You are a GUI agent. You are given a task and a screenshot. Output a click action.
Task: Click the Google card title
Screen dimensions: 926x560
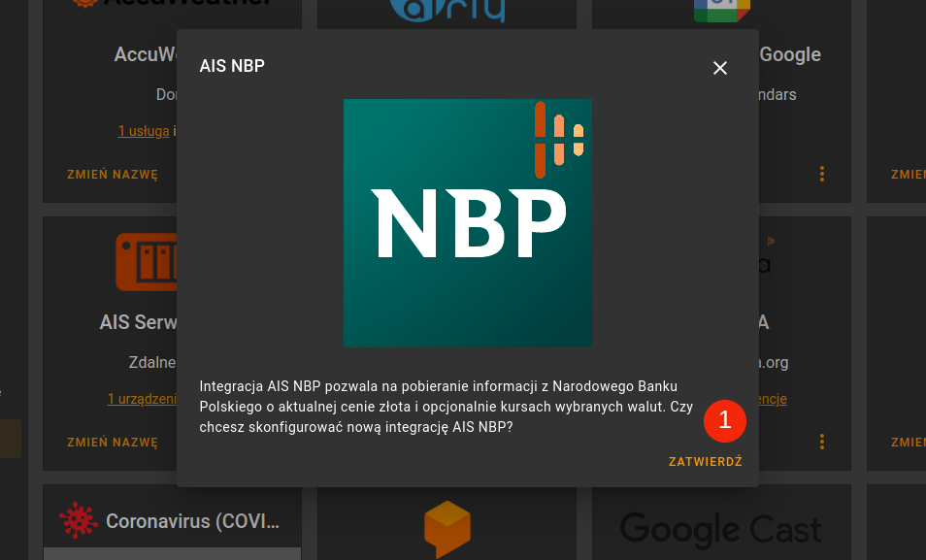(789, 54)
